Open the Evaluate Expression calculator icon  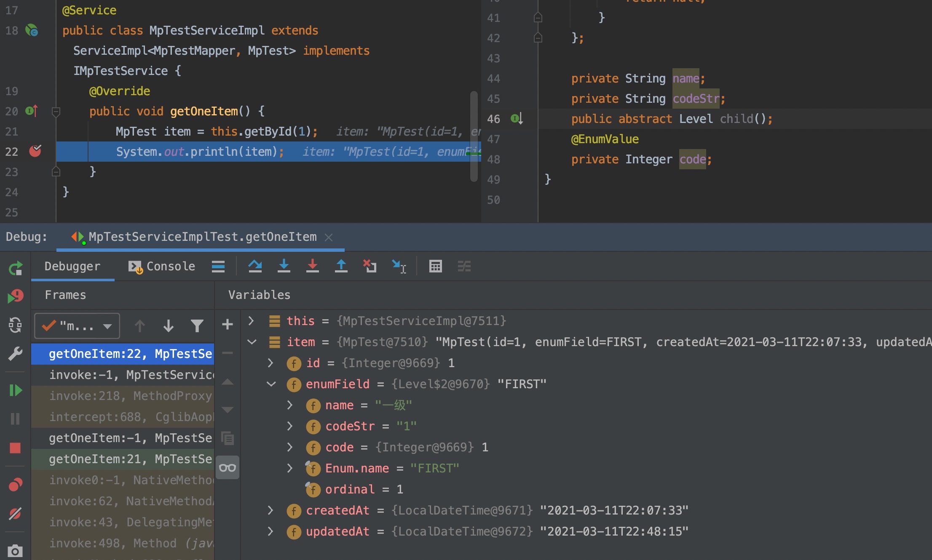pyautogui.click(x=435, y=266)
